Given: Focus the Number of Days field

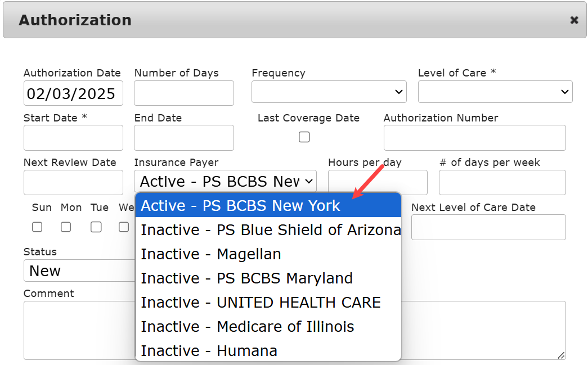Looking at the screenshot, I should [183, 93].
